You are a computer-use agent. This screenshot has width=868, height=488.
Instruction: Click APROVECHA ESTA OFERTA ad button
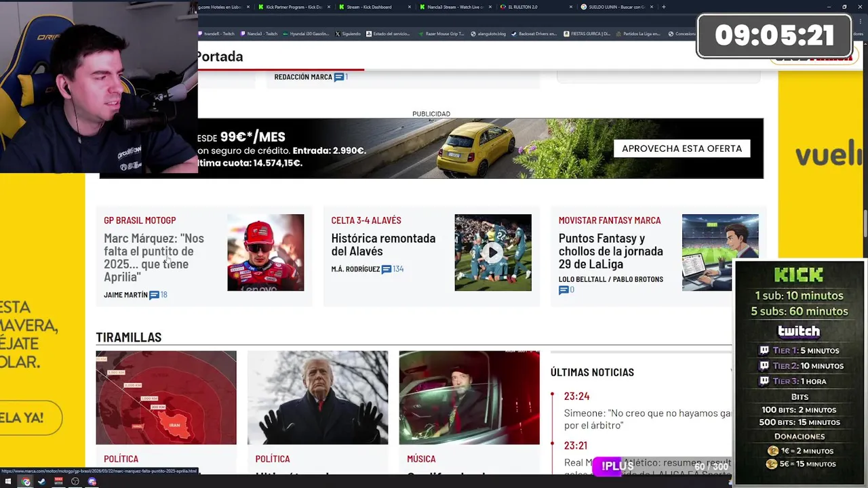tap(682, 148)
